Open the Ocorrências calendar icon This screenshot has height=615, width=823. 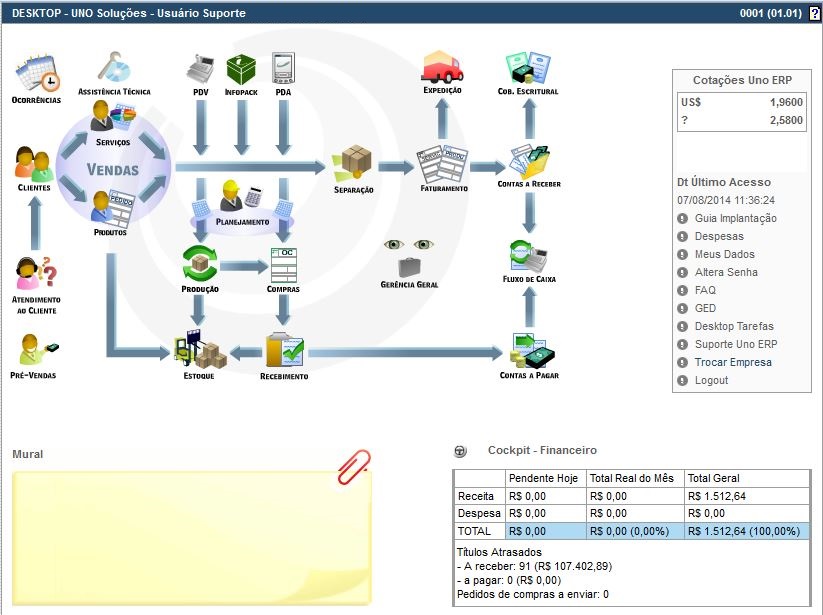(x=37, y=72)
